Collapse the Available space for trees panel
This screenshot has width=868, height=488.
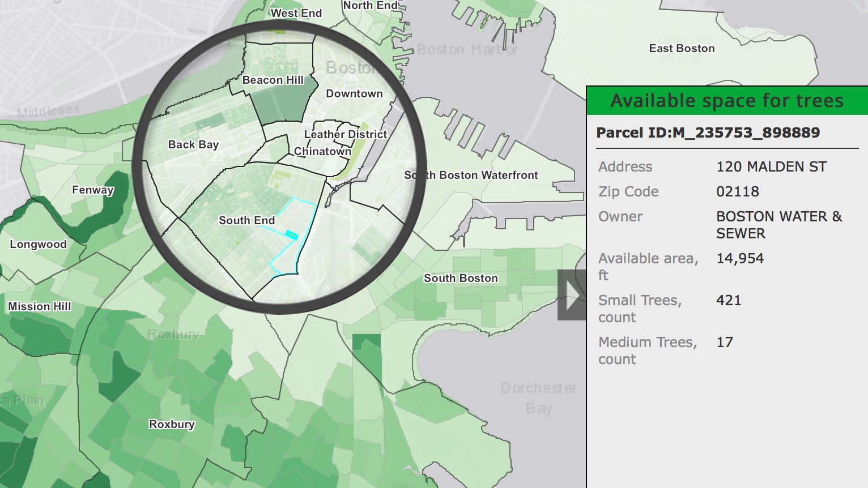[726, 101]
